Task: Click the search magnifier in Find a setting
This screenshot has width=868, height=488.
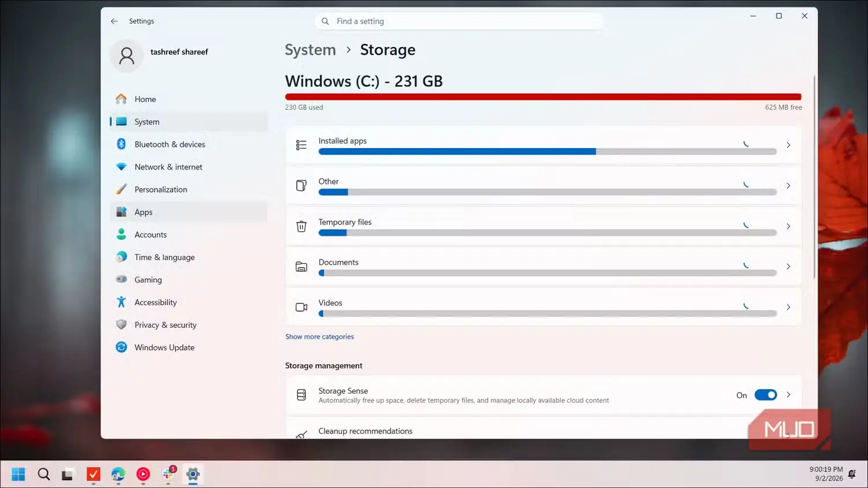Action: (325, 21)
